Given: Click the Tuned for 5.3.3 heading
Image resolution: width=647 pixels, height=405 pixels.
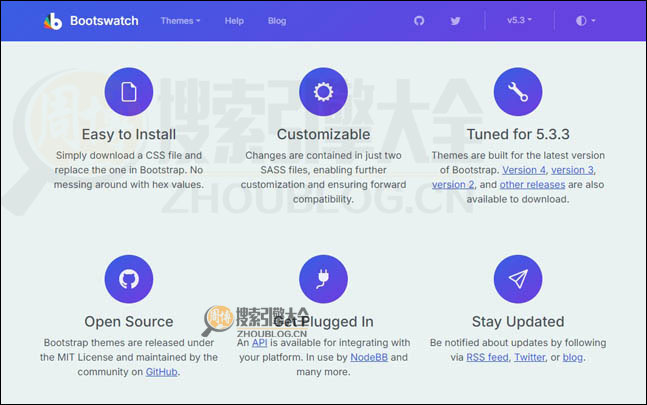Looking at the screenshot, I should click(x=518, y=134).
